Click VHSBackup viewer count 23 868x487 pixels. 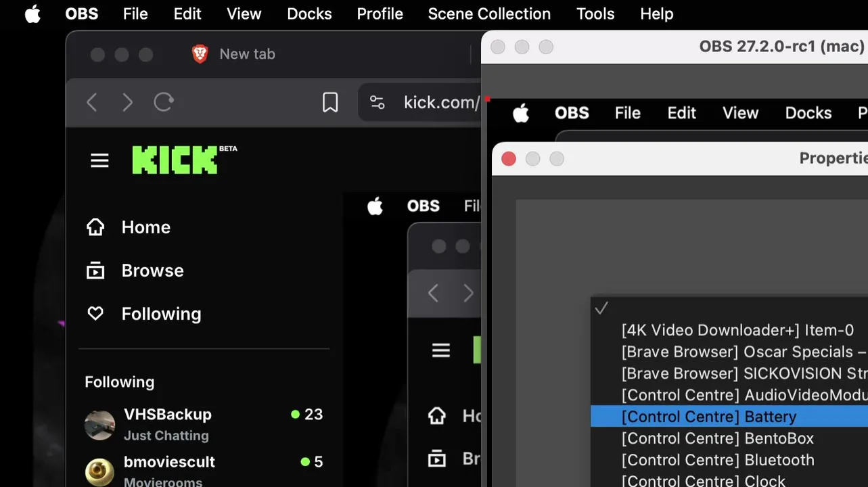pos(313,414)
